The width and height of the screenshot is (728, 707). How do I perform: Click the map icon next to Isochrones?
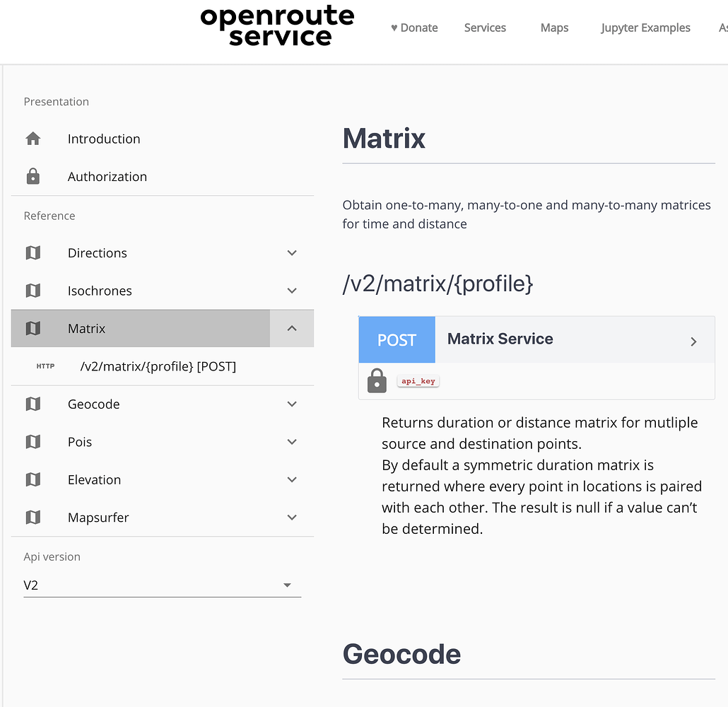coord(33,290)
